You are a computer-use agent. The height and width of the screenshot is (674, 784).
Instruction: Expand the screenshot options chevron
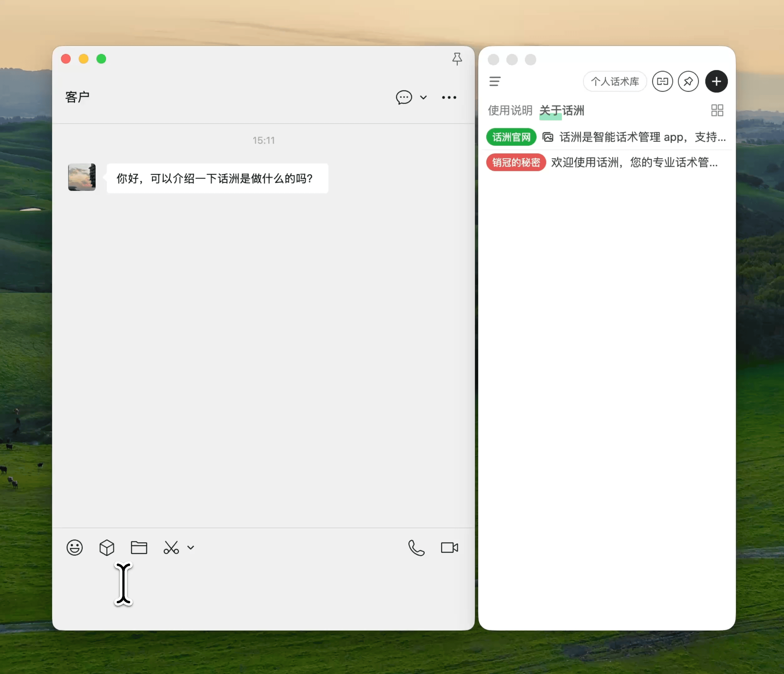[x=191, y=547]
